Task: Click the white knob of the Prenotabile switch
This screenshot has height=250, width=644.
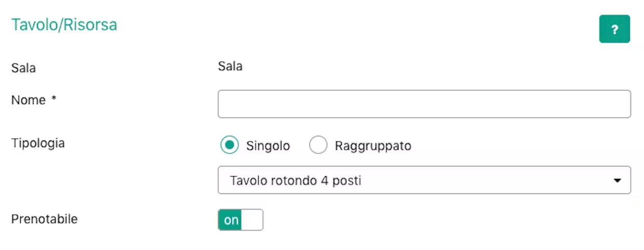Action: [x=252, y=220]
